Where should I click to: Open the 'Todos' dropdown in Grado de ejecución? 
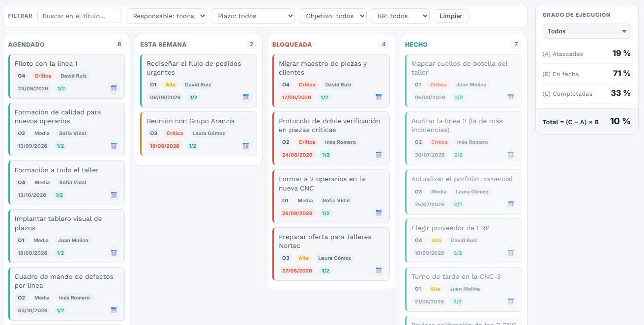[x=587, y=31]
